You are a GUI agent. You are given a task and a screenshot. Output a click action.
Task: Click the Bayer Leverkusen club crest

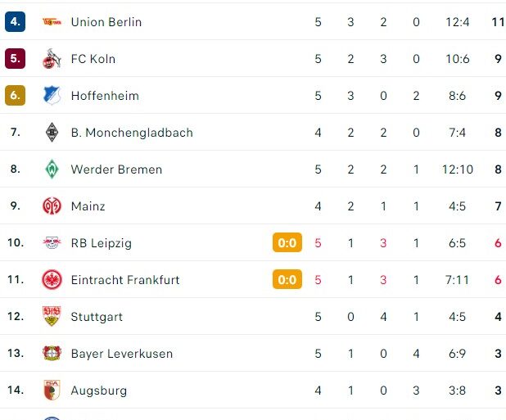point(52,354)
